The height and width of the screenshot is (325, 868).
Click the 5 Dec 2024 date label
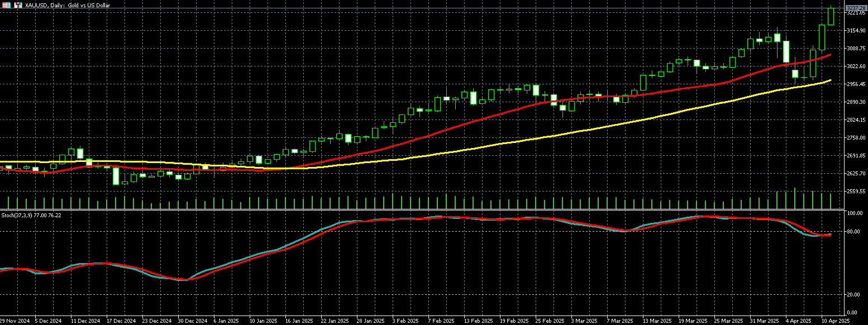point(49,321)
